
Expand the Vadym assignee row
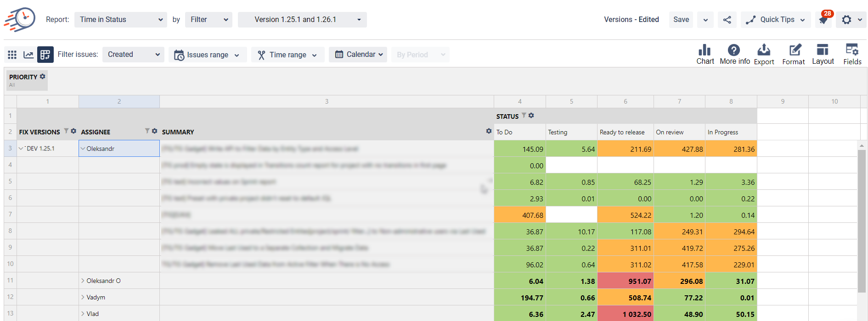[x=83, y=297]
